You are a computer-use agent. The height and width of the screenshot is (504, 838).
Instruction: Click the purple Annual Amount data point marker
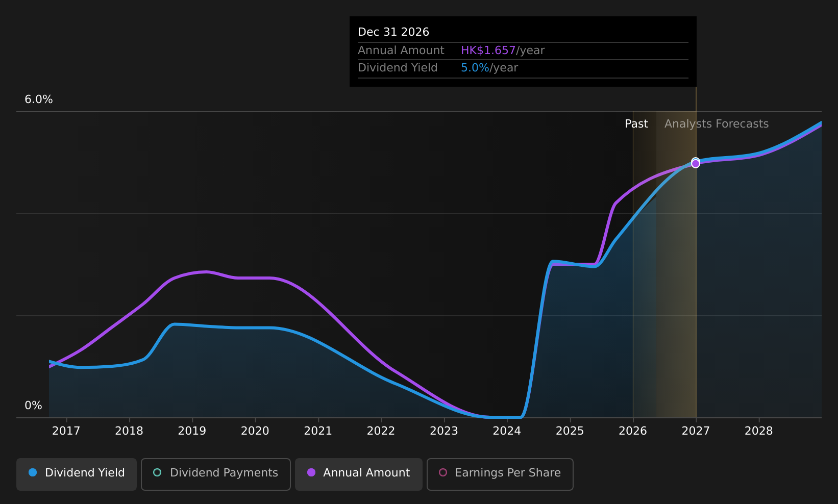click(x=696, y=164)
